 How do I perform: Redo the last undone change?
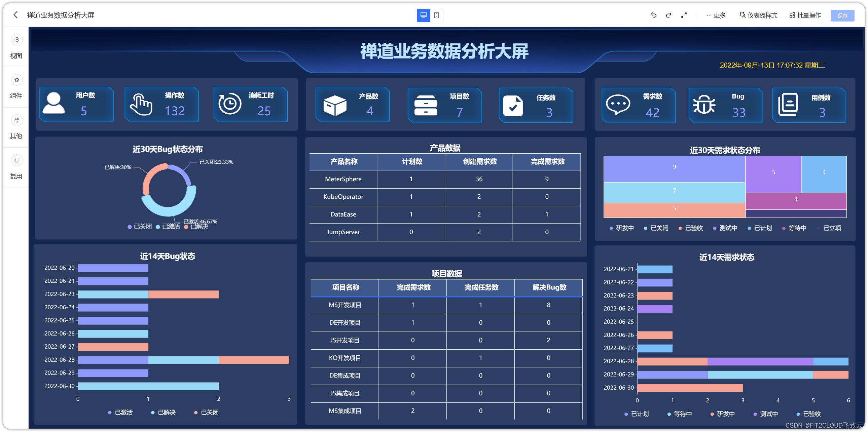click(668, 15)
